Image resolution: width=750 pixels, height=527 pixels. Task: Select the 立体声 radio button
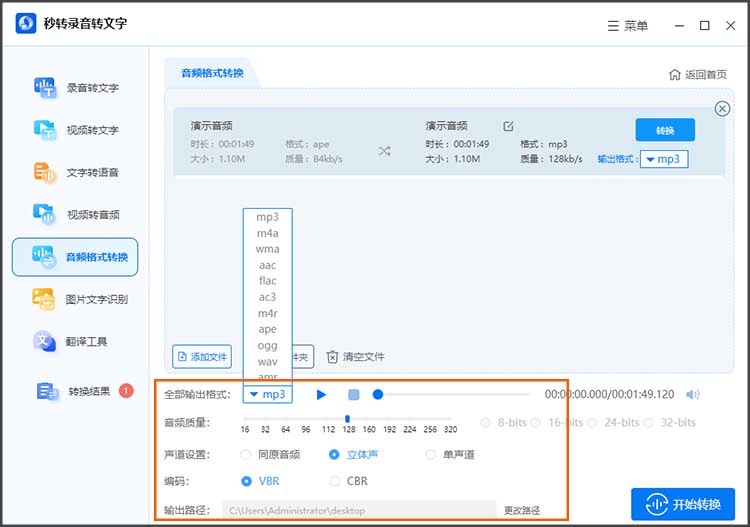335,454
